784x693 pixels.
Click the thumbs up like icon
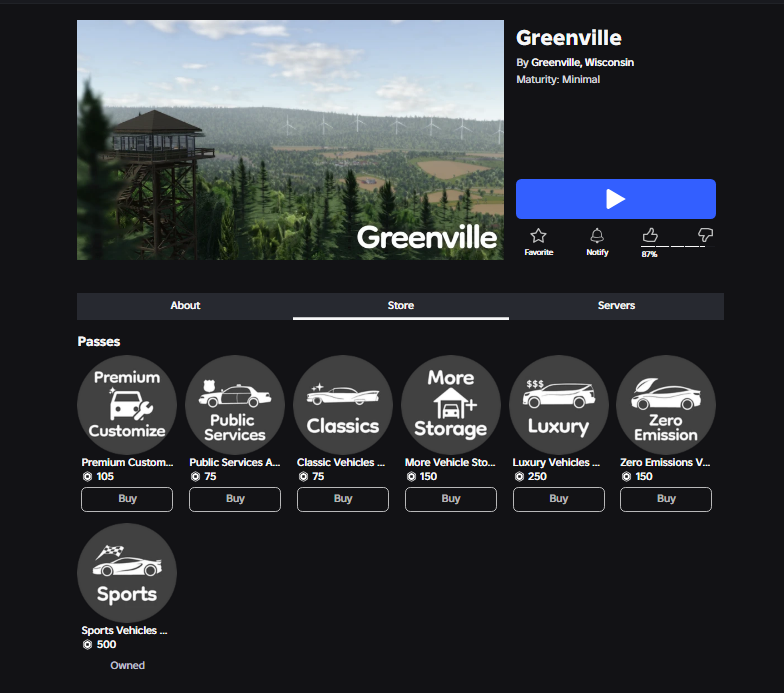(650, 234)
